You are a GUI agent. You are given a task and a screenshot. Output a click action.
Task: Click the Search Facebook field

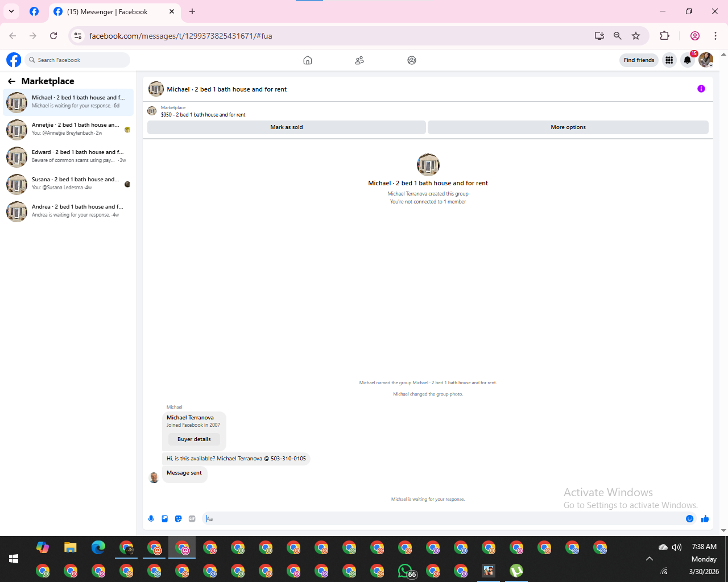pyautogui.click(x=76, y=60)
